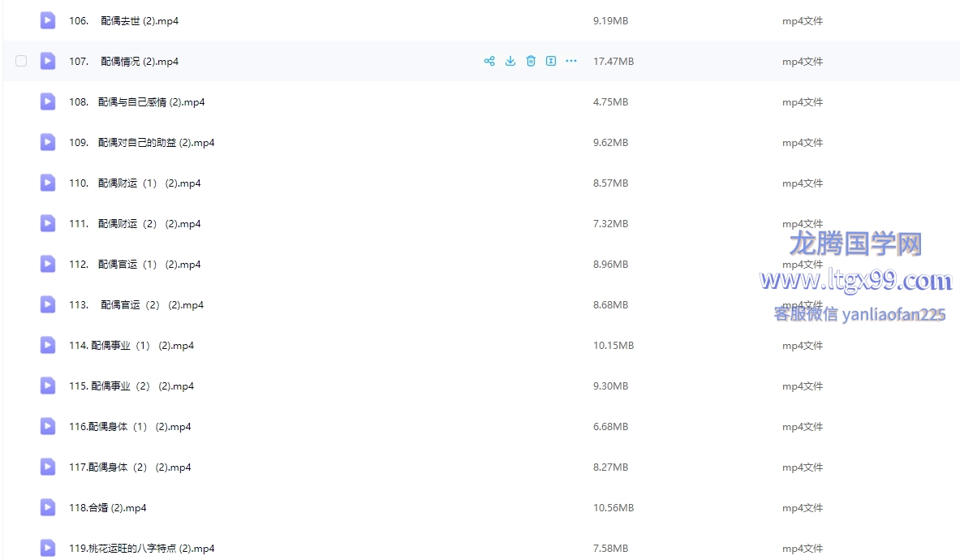Click the video icon for 119.桃花运旺的八字特点

tap(48, 549)
